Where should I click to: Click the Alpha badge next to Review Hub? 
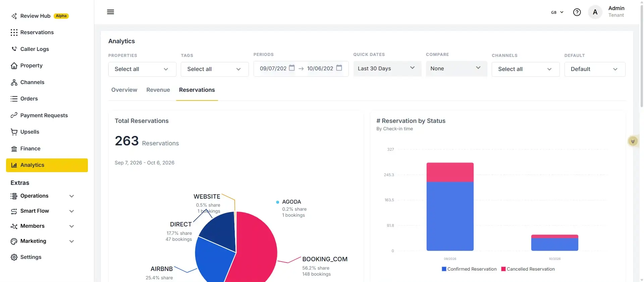tap(61, 16)
